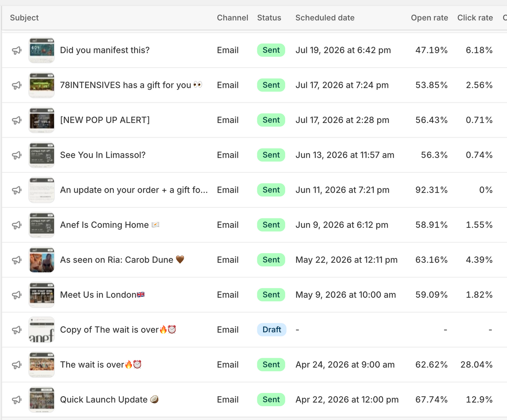Click megaphone icon on the Apr 24 campaign row
Image resolution: width=507 pixels, height=420 pixels.
pyautogui.click(x=16, y=365)
